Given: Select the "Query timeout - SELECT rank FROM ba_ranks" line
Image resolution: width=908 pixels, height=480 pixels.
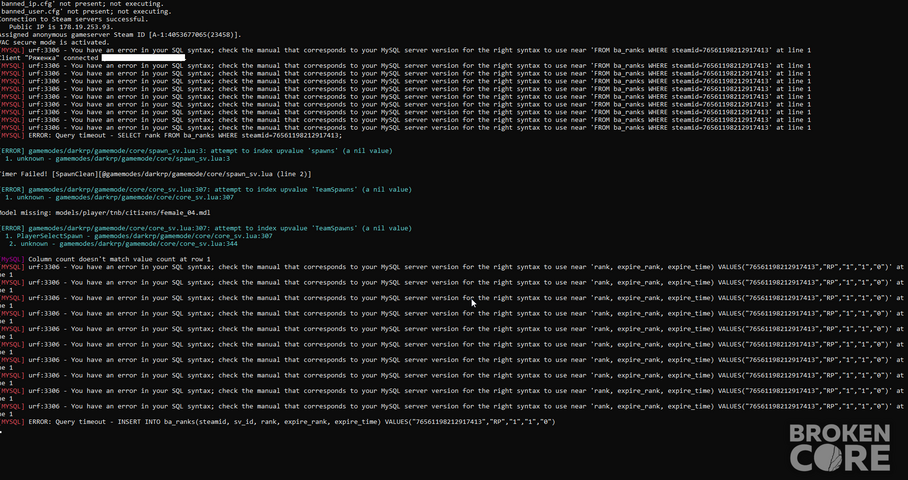Looking at the screenshot, I should [171, 135].
